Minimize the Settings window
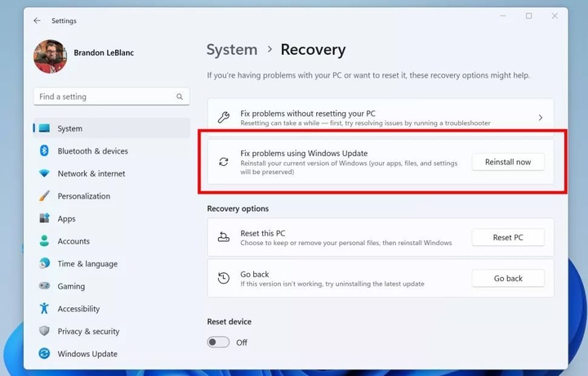 click(503, 16)
